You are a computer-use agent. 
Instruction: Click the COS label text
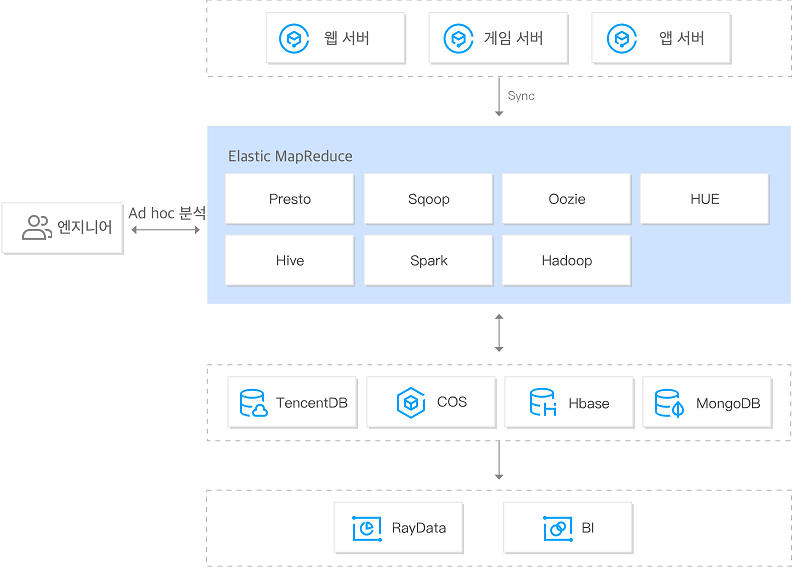click(x=452, y=402)
